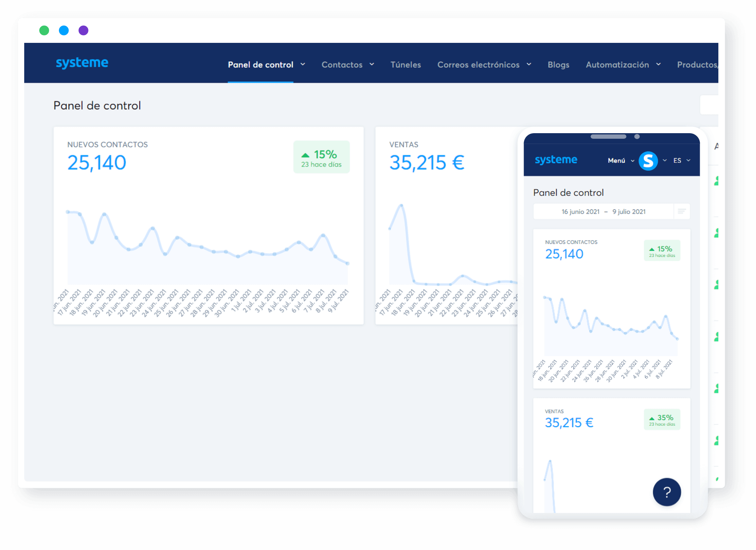This screenshot has height=550, width=756.
Task: Select the Productos menu item
Action: click(697, 65)
